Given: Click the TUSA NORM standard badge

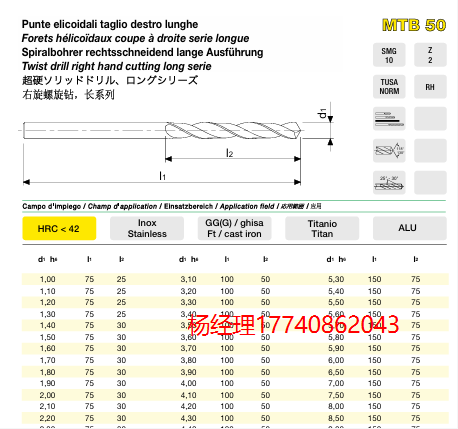Looking at the screenshot, I should point(389,87).
